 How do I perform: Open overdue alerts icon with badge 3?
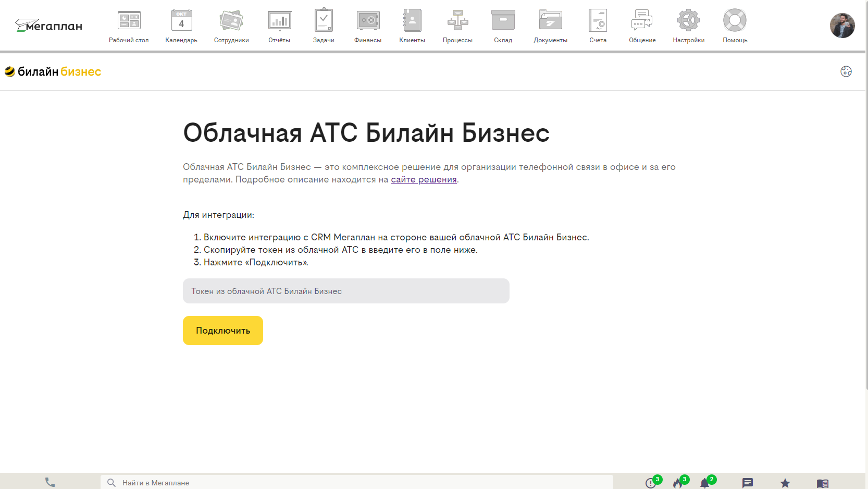coord(651,482)
